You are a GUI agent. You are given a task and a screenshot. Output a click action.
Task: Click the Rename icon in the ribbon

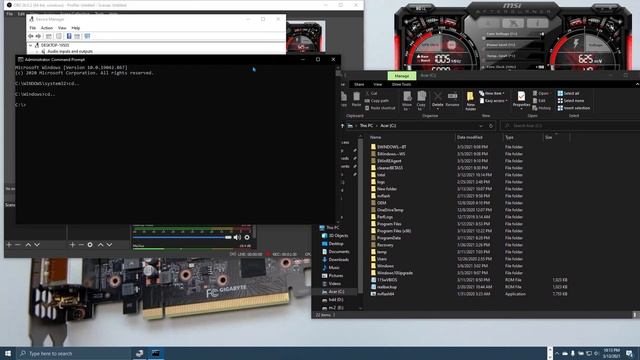click(452, 99)
